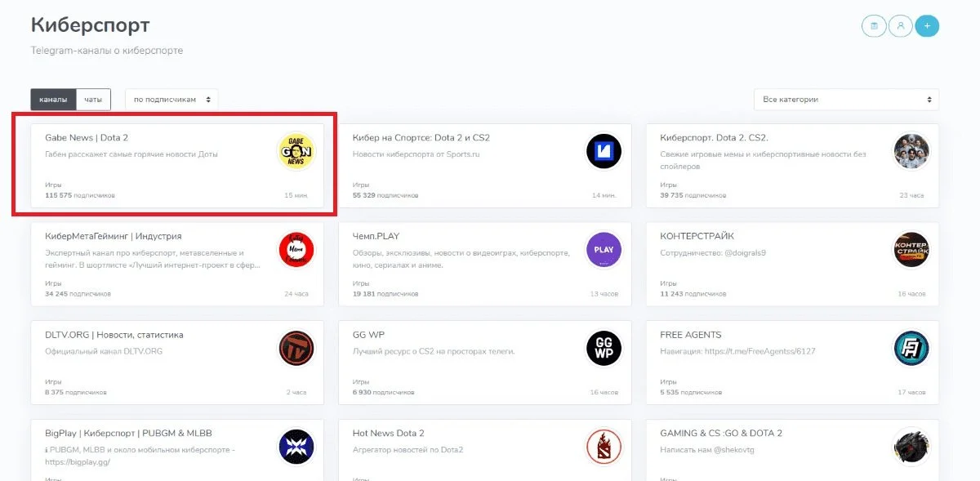
Task: Click the Официальный канал DLTV.ORG description
Action: (x=104, y=351)
